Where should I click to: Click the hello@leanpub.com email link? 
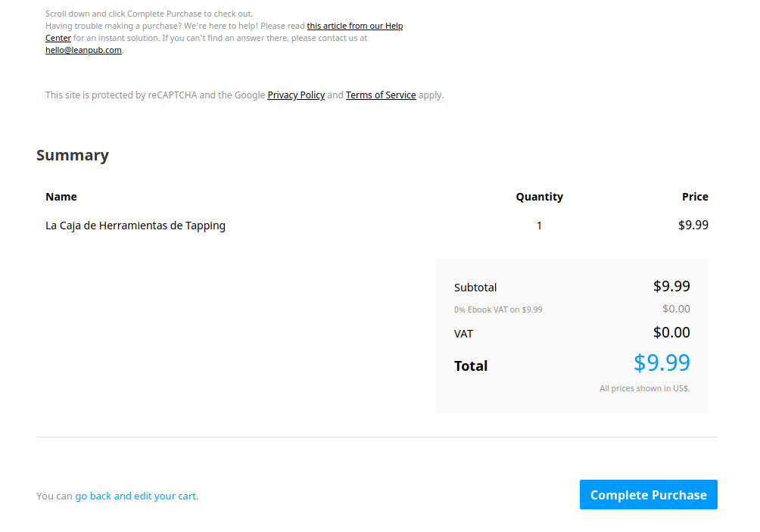[x=83, y=50]
